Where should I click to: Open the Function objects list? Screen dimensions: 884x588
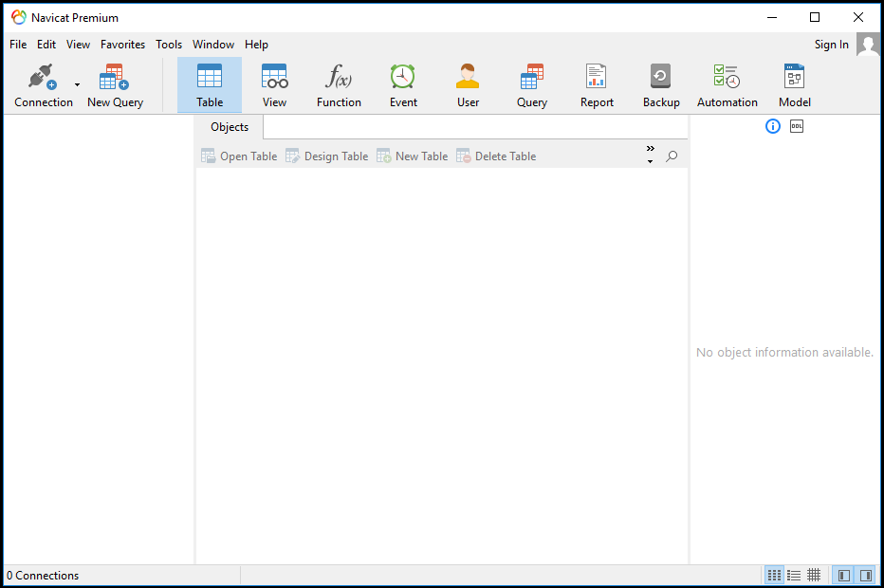tap(339, 85)
